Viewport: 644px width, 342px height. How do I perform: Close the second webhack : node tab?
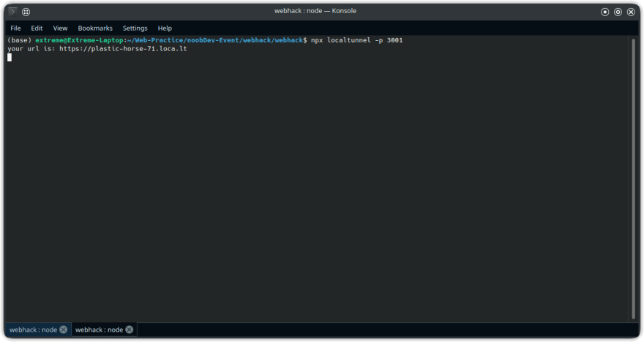129,330
